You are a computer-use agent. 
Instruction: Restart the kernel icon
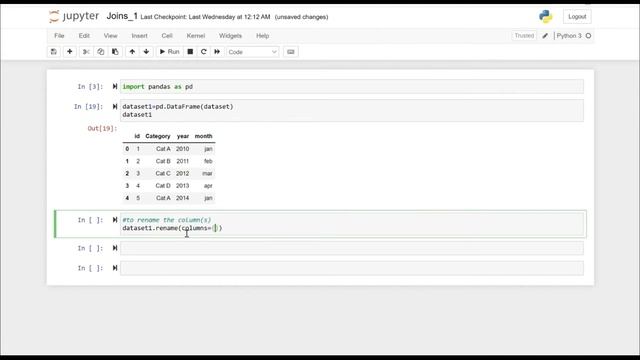click(x=204, y=52)
